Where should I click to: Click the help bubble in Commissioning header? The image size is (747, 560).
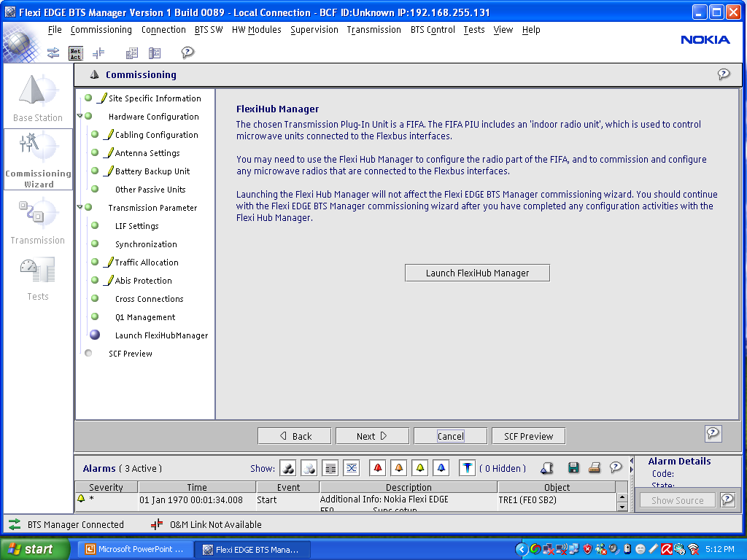[723, 74]
